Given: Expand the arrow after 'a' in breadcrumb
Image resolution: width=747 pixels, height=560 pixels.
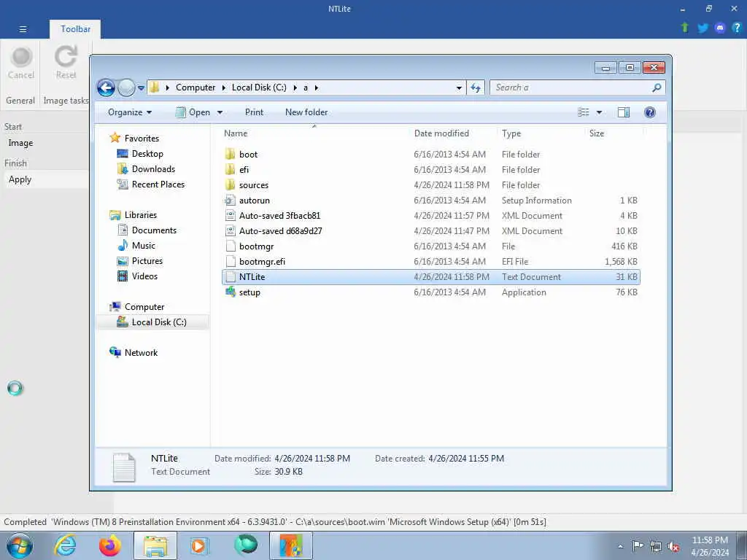Looking at the screenshot, I should pos(317,88).
